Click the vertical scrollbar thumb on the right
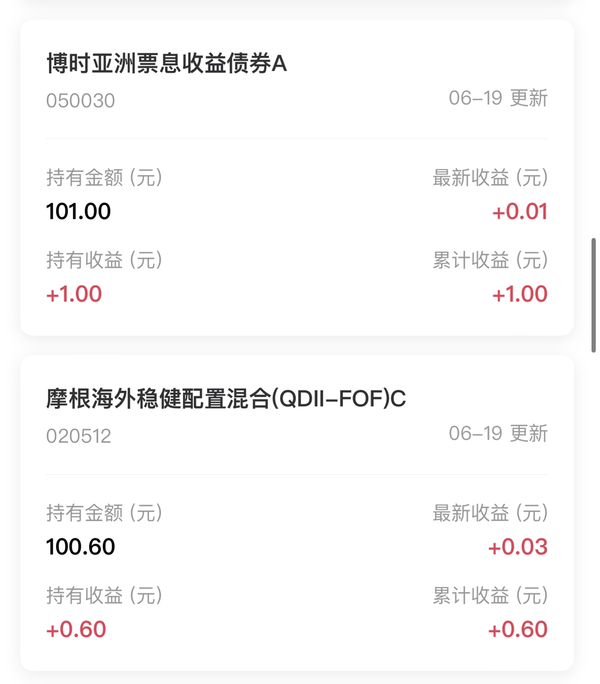The width and height of the screenshot is (600, 684). pos(593,295)
